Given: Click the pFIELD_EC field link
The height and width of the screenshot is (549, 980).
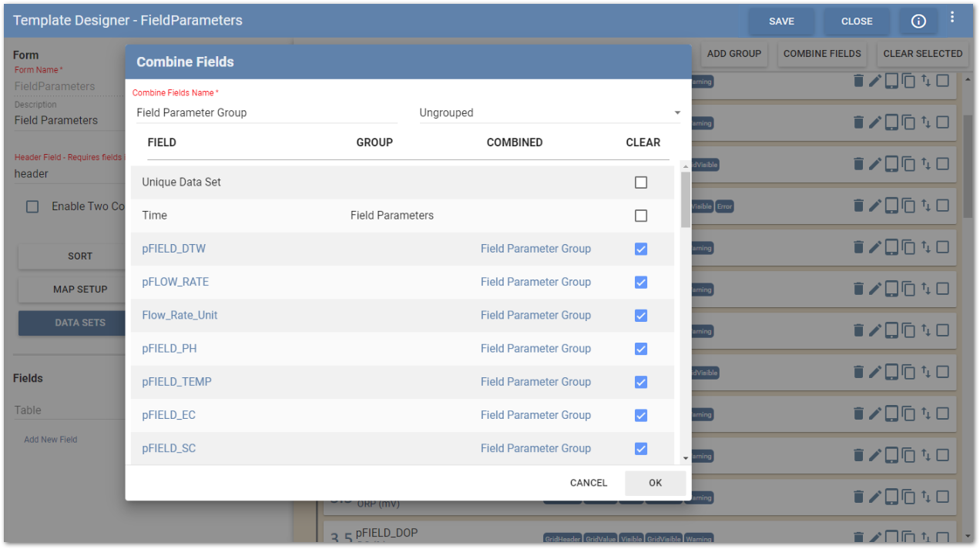Looking at the screenshot, I should pos(169,415).
